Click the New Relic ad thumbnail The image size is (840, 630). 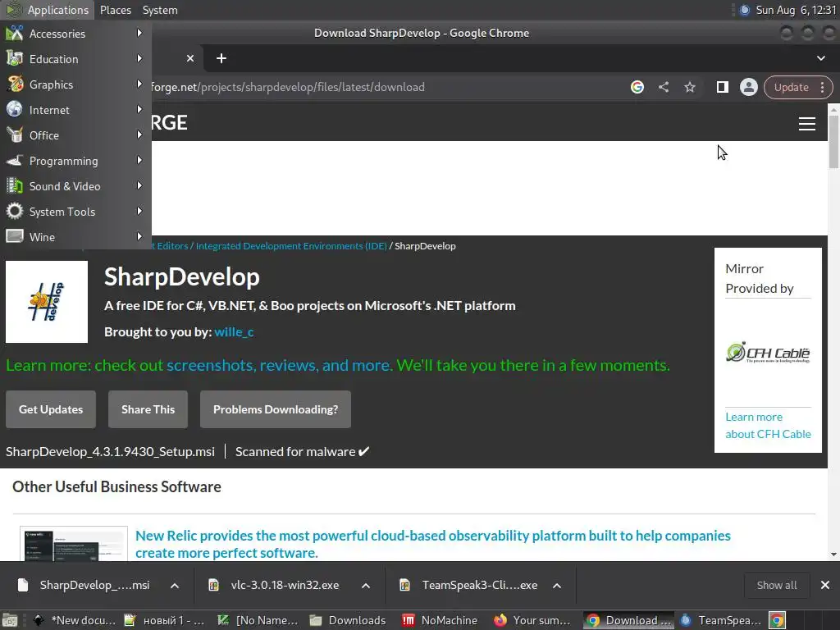(74, 544)
